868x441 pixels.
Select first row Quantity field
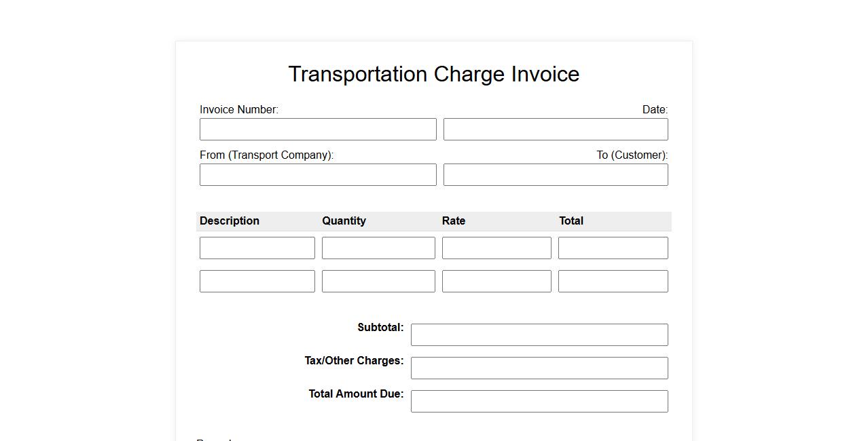[378, 248]
